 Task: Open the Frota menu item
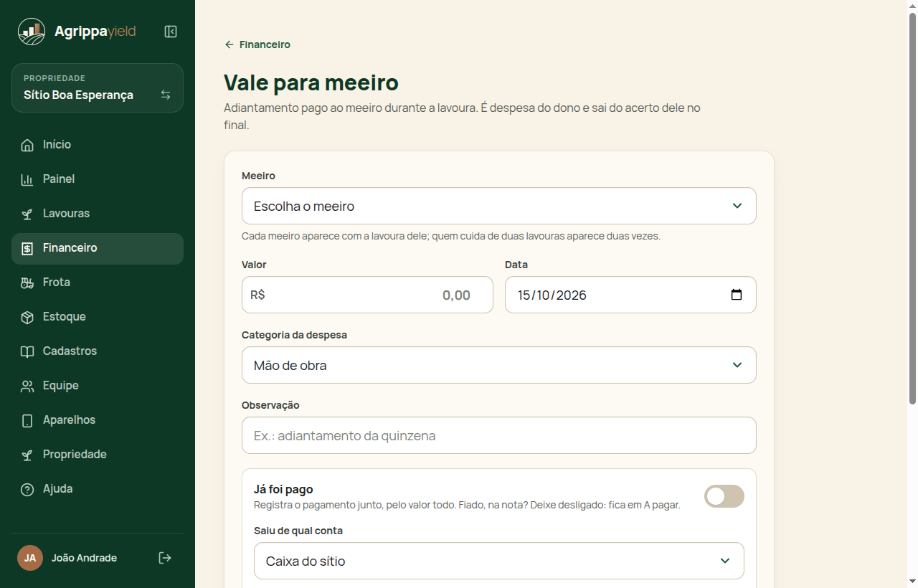coord(98,283)
